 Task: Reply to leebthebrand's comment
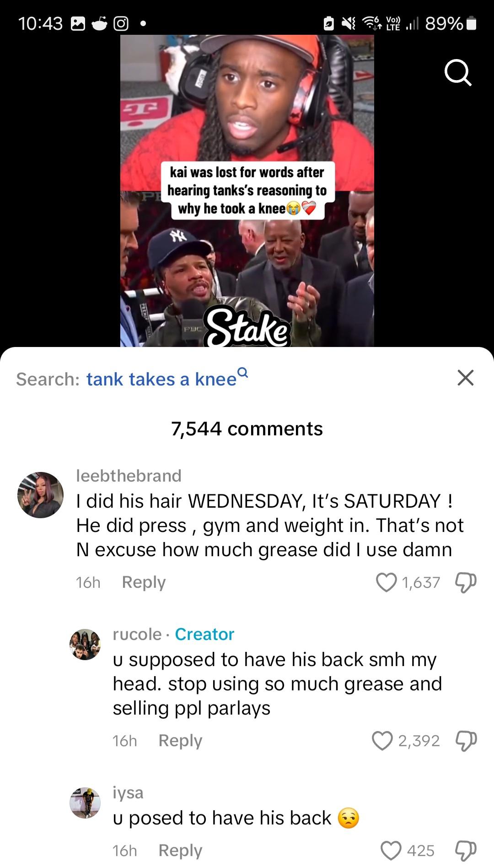point(144,582)
